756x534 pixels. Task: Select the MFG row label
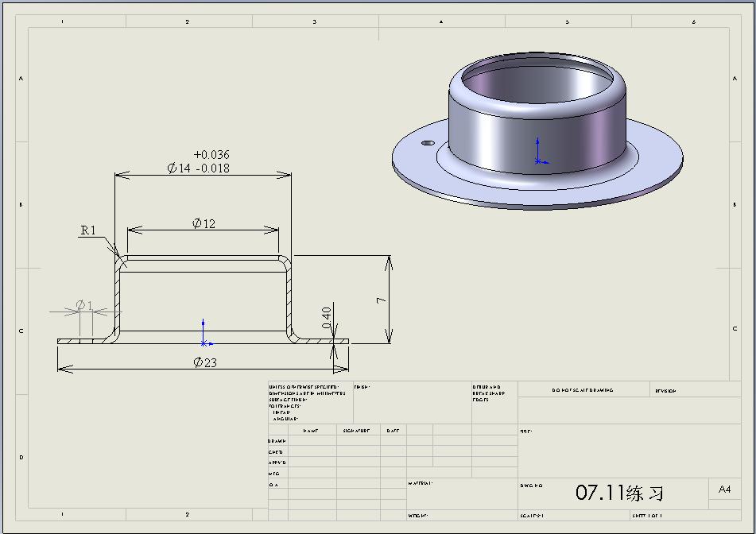point(273,474)
